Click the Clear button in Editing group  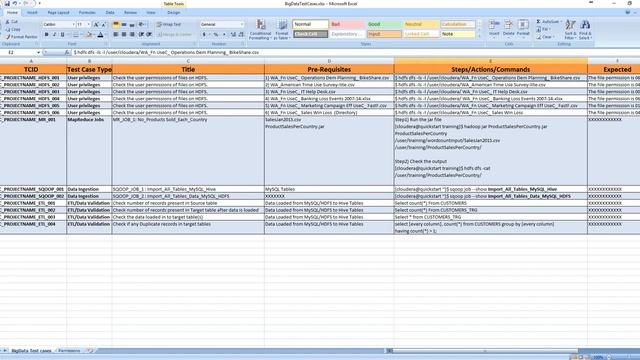coord(545,37)
